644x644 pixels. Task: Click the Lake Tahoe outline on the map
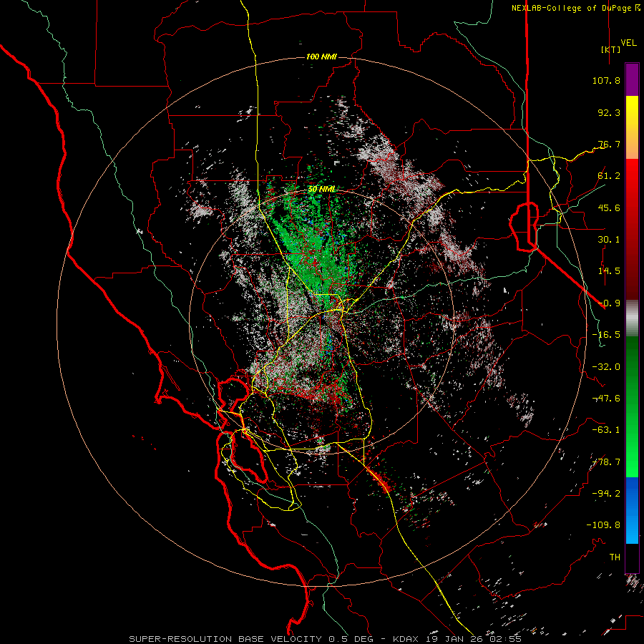pyautogui.click(x=524, y=226)
